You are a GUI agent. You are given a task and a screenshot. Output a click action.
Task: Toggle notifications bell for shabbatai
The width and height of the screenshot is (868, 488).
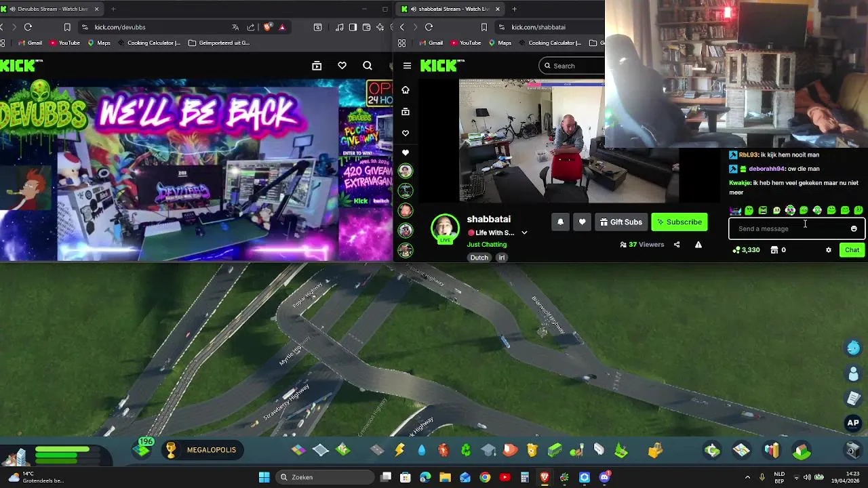point(560,222)
